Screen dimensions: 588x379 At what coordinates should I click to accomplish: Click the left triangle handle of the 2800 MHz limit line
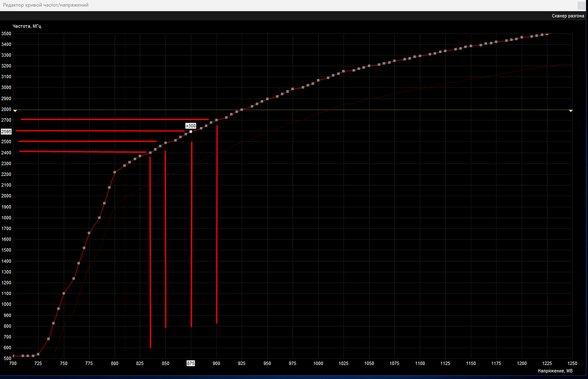pos(15,110)
